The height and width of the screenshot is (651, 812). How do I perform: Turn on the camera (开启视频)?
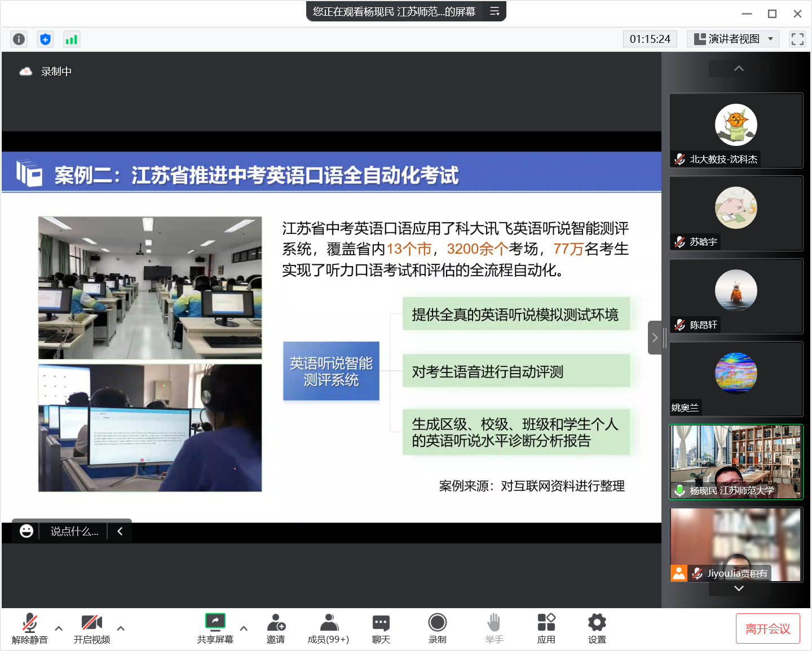pos(91,628)
